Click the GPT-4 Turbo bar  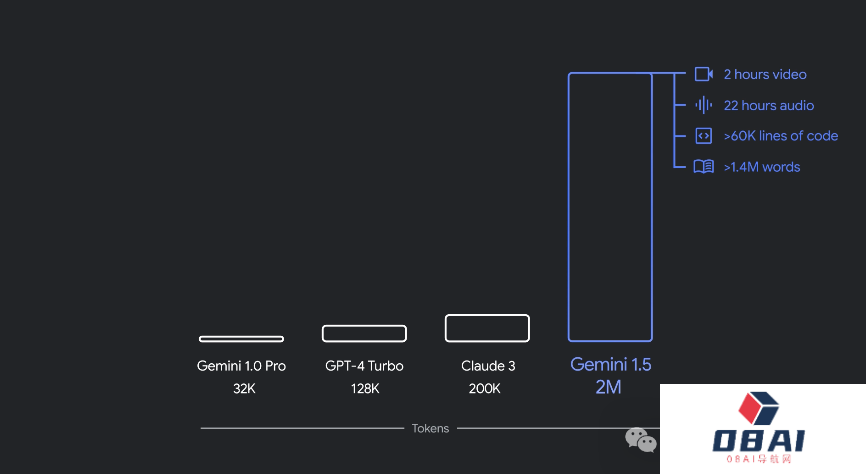[365, 334]
